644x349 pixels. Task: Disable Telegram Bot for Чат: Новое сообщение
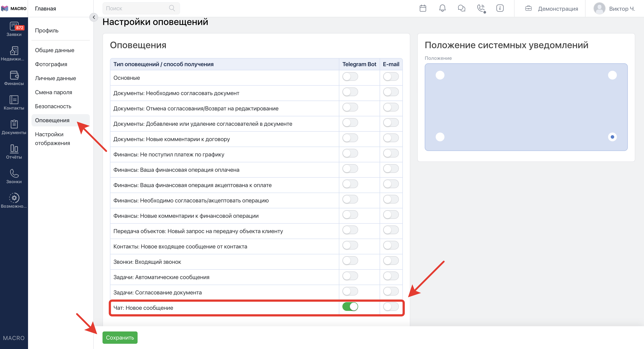[x=350, y=306]
